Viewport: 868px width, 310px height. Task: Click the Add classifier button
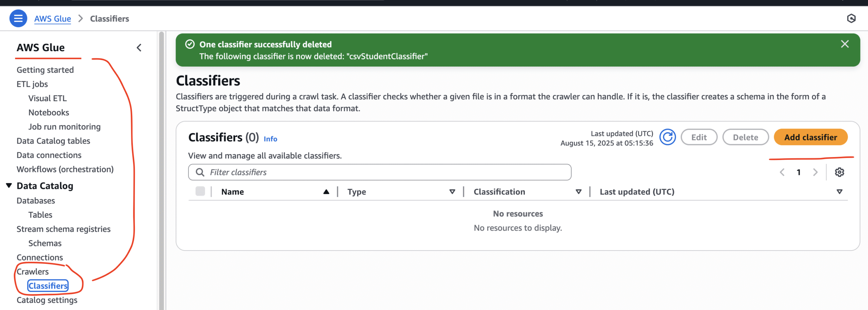click(811, 137)
